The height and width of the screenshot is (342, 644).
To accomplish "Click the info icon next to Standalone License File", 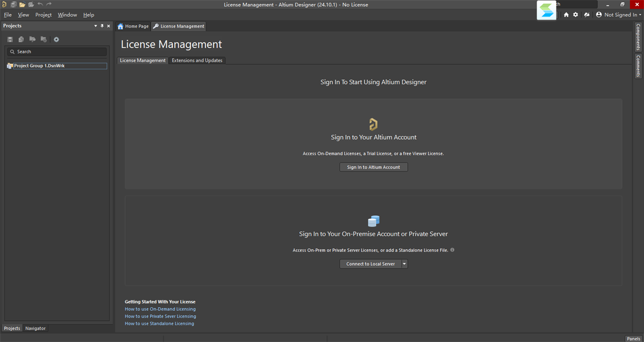I will (452, 250).
